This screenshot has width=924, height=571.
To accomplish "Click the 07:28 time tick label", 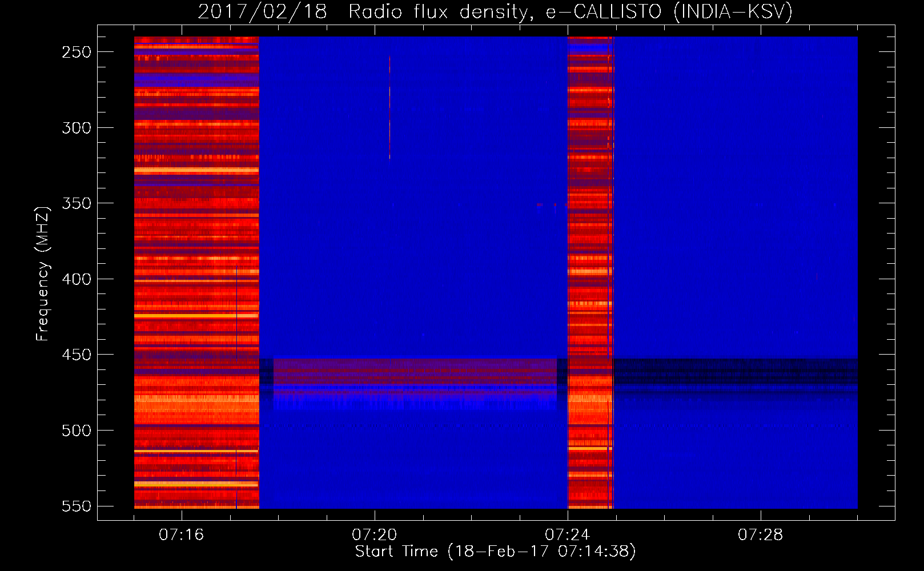I will pyautogui.click(x=760, y=535).
